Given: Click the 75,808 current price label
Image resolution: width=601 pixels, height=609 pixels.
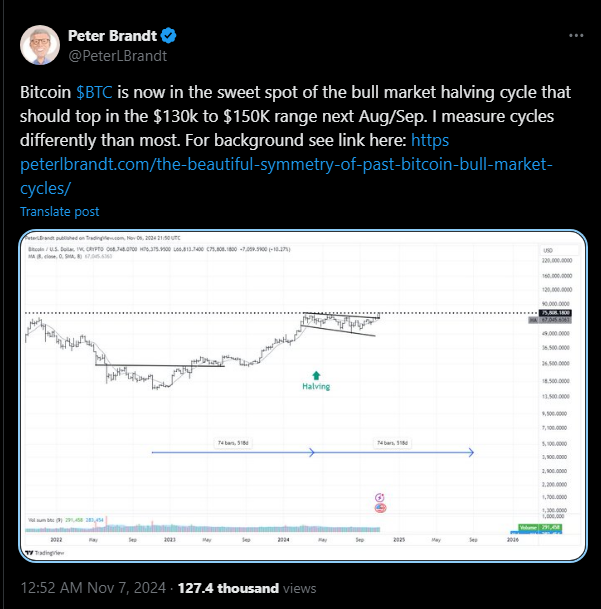Looking at the screenshot, I should (555, 313).
